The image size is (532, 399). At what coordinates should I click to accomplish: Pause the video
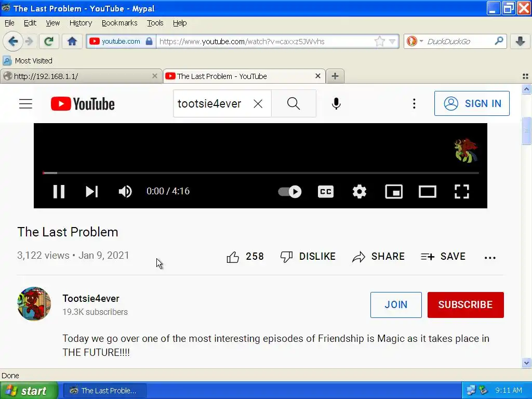[59, 191]
